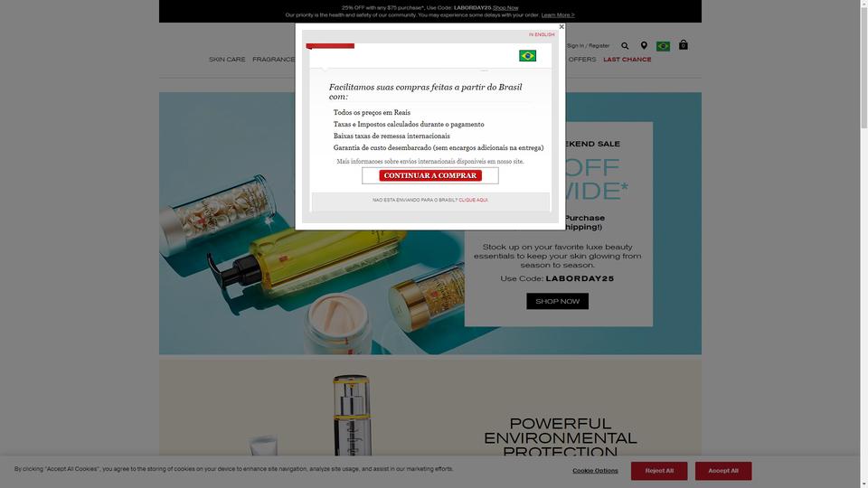Open the SKIN CARE menu
The image size is (868, 488).
point(227,60)
